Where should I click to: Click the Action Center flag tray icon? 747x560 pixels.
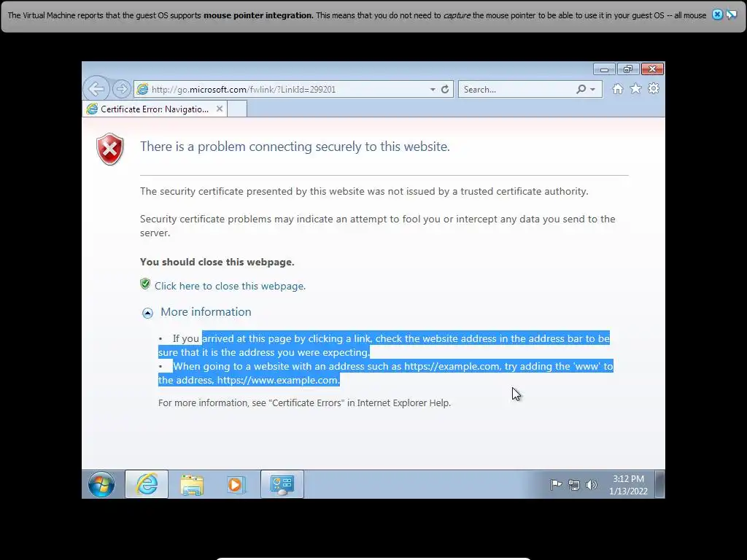coord(556,485)
